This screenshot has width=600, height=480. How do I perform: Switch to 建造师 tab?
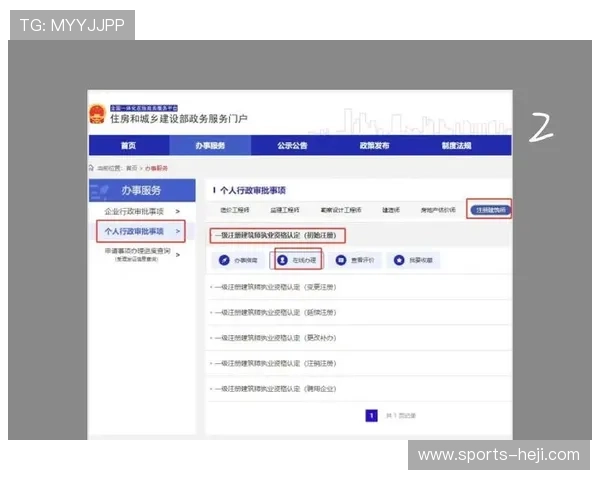point(391,210)
